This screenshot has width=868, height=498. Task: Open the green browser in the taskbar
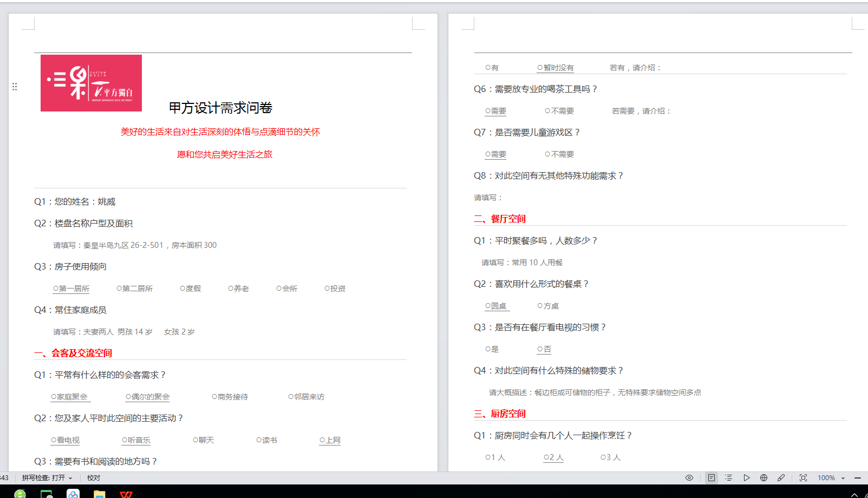20,494
